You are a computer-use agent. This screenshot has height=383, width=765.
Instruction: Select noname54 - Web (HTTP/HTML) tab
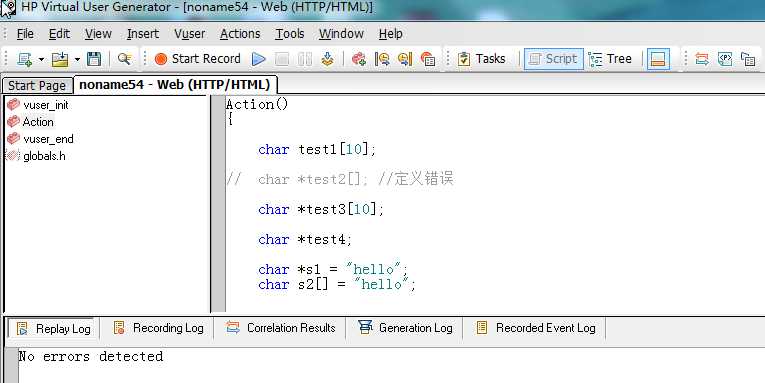pos(175,85)
